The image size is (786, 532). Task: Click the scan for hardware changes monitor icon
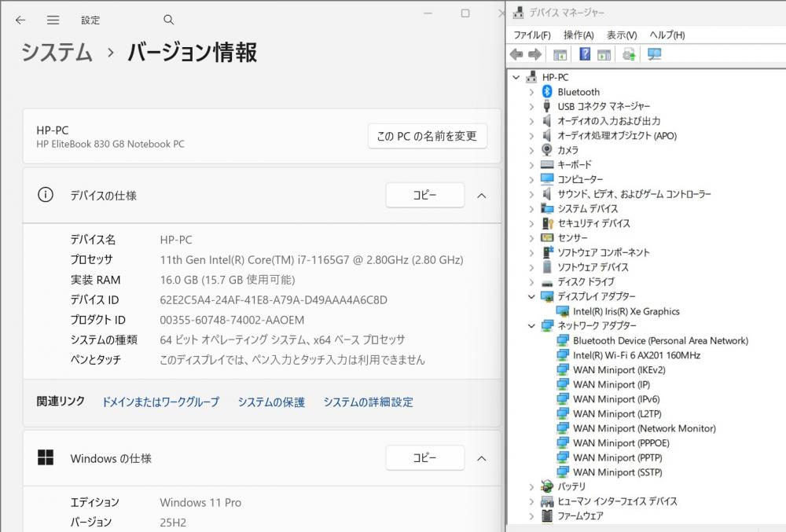(654, 53)
